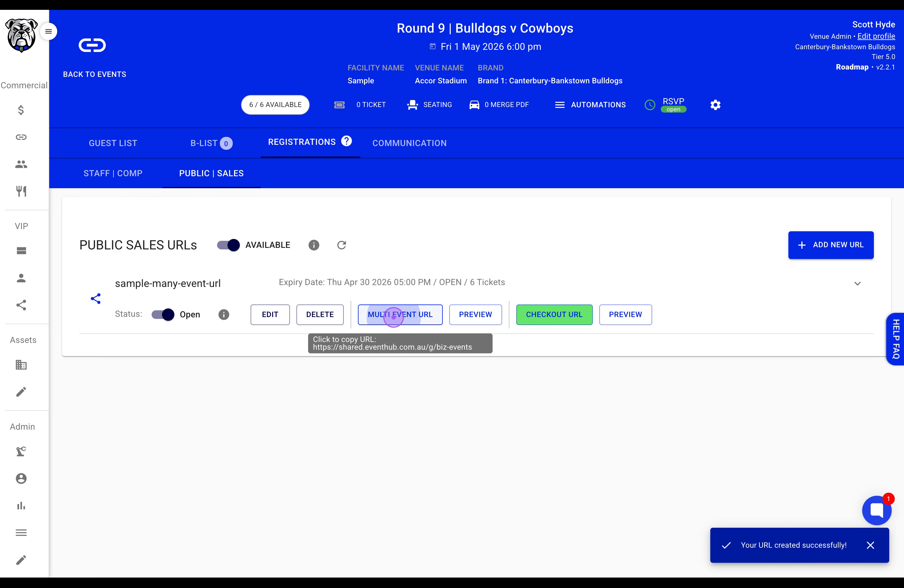Click the share icon in the VIP sidebar

(x=21, y=305)
